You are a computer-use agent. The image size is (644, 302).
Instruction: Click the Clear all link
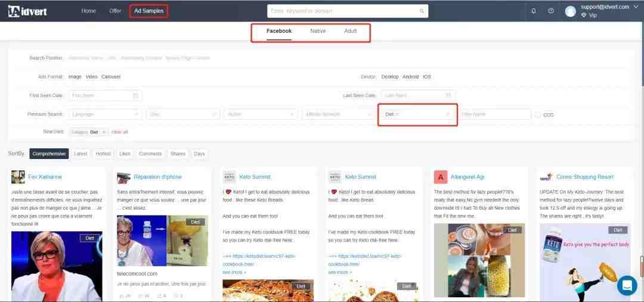[119, 132]
